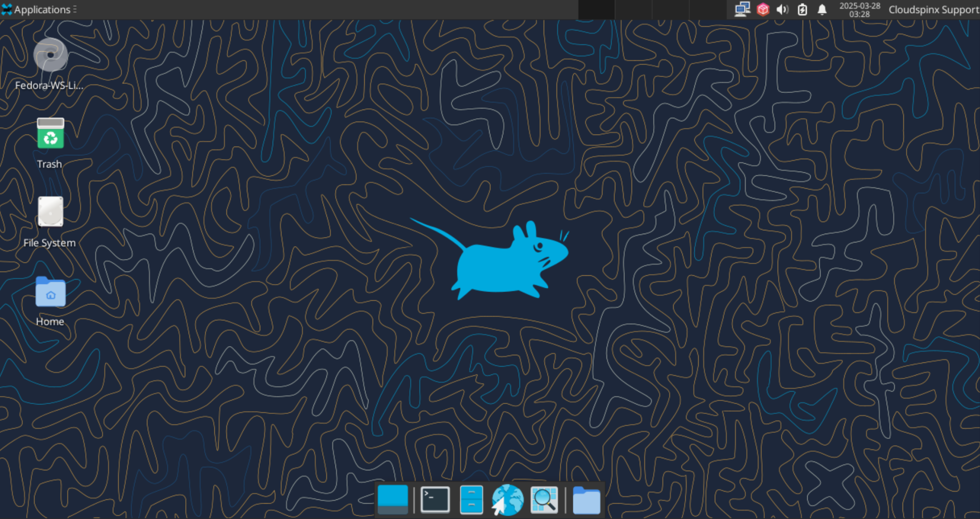
Task: Click the Cloudspinx Support username
Action: coord(932,9)
